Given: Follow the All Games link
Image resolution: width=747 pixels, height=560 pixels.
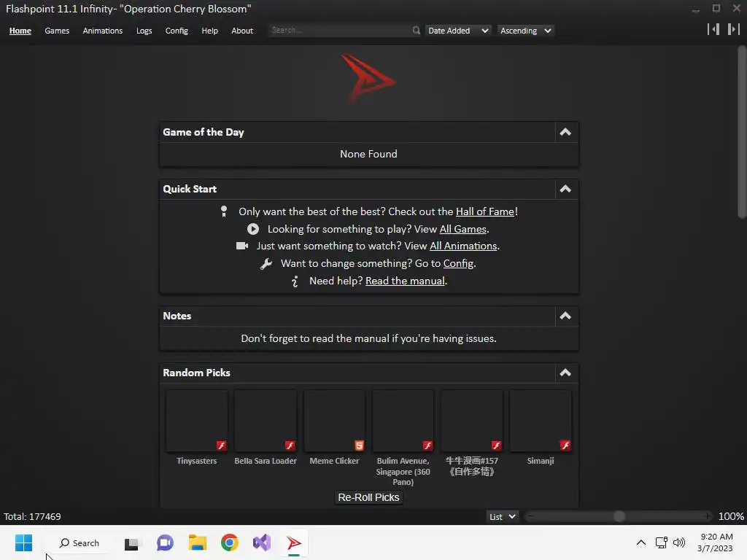Looking at the screenshot, I should click(x=463, y=229).
